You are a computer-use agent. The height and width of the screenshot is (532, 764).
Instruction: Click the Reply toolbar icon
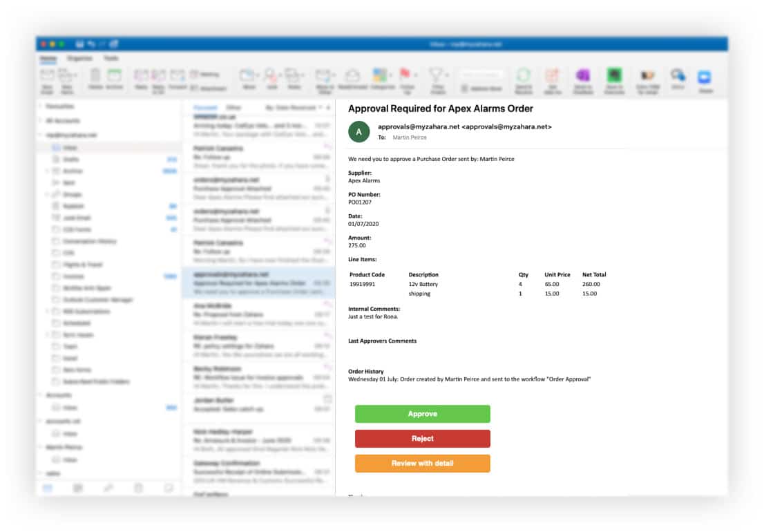point(142,79)
